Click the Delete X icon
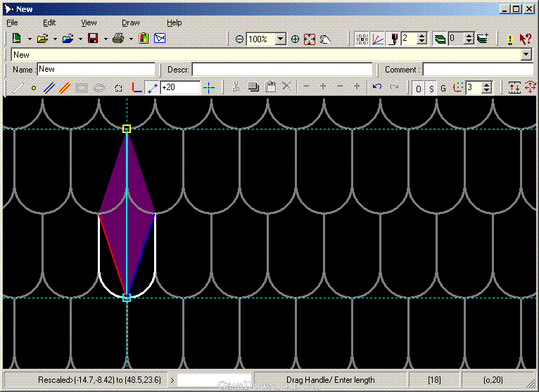 [286, 86]
